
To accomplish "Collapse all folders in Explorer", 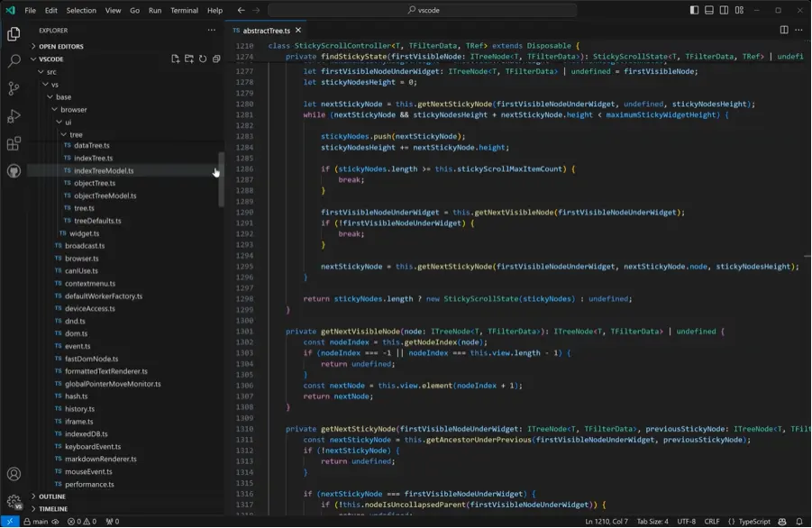I will click(x=216, y=59).
